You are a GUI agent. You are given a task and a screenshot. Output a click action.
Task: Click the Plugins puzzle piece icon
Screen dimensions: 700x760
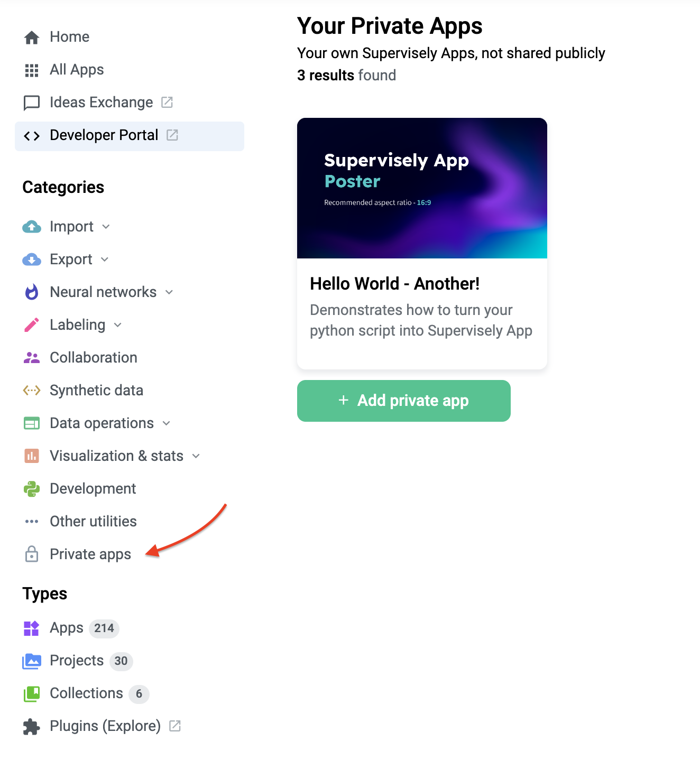pyautogui.click(x=32, y=727)
